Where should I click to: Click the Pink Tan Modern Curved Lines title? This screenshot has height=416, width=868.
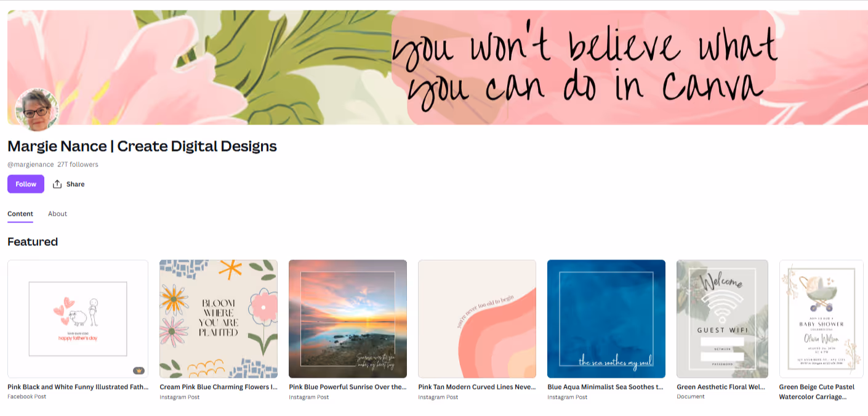[477, 387]
